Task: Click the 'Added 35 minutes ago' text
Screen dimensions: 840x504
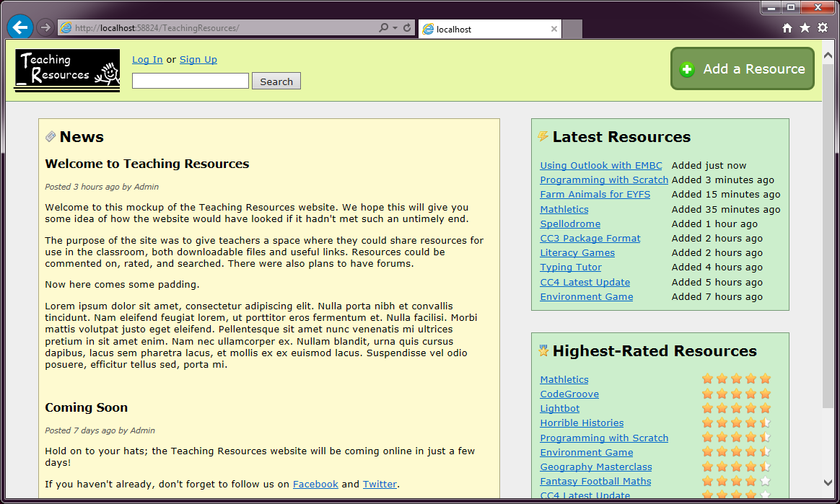Action: 726,209
